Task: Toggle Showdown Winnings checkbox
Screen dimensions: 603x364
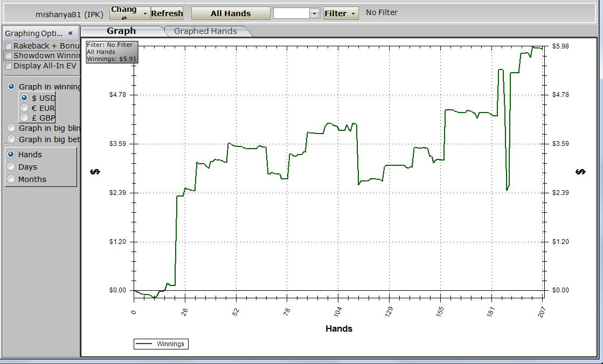Action: 8,55
